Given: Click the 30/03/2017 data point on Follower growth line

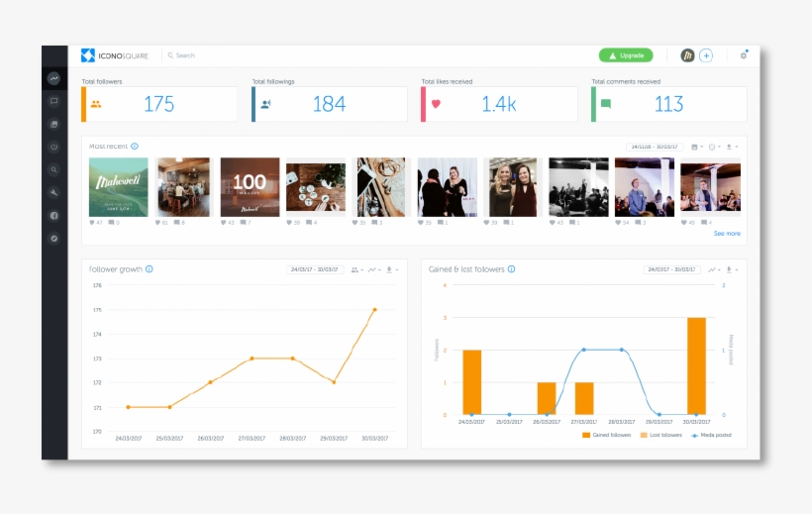Looking at the screenshot, I should click(x=375, y=310).
